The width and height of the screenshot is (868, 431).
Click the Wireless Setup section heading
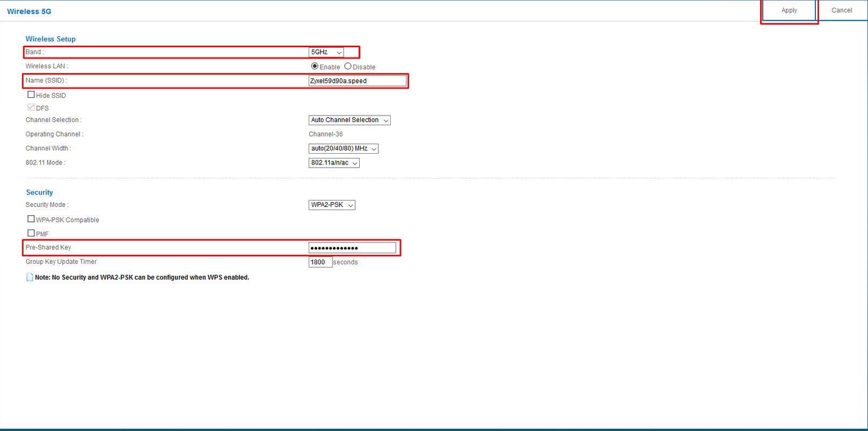50,39
